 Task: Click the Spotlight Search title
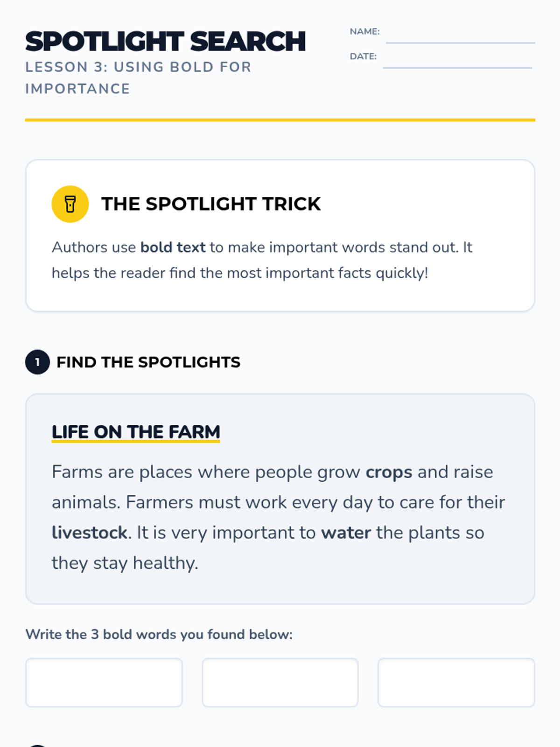[166, 42]
